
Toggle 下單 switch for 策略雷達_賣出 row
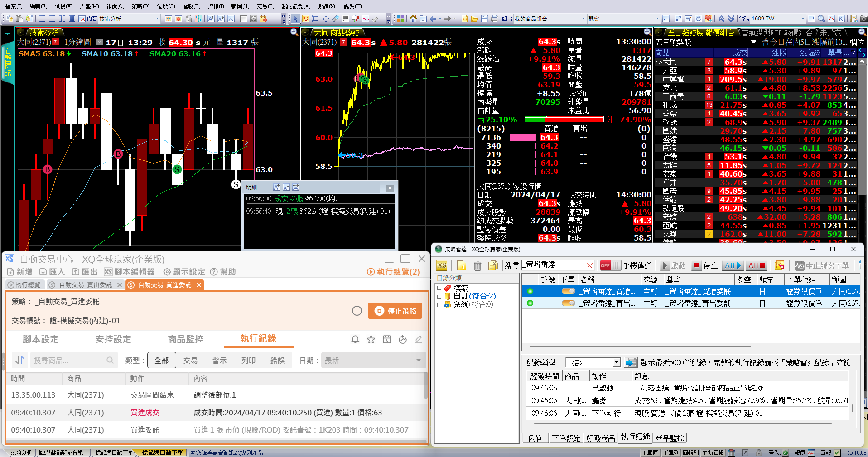(x=568, y=303)
